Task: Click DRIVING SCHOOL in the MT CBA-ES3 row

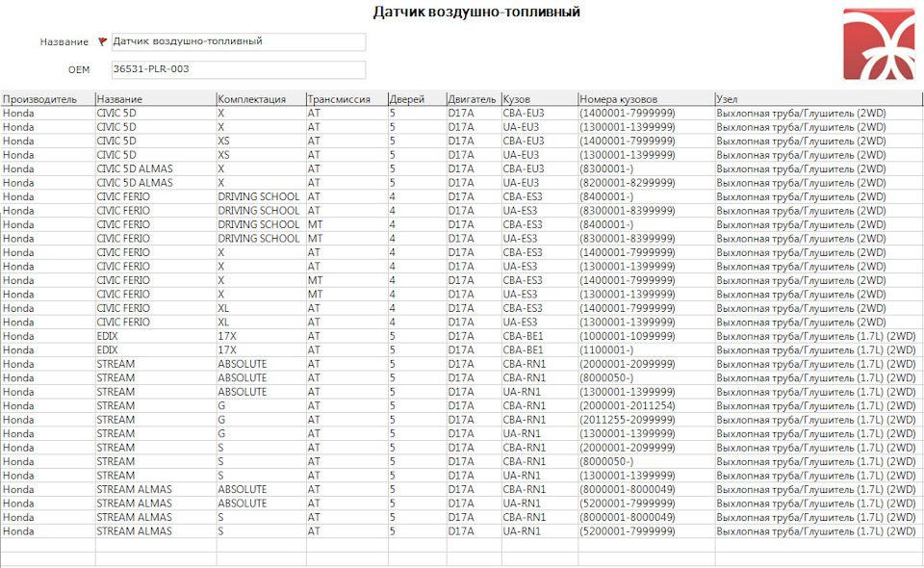Action: click(x=259, y=225)
